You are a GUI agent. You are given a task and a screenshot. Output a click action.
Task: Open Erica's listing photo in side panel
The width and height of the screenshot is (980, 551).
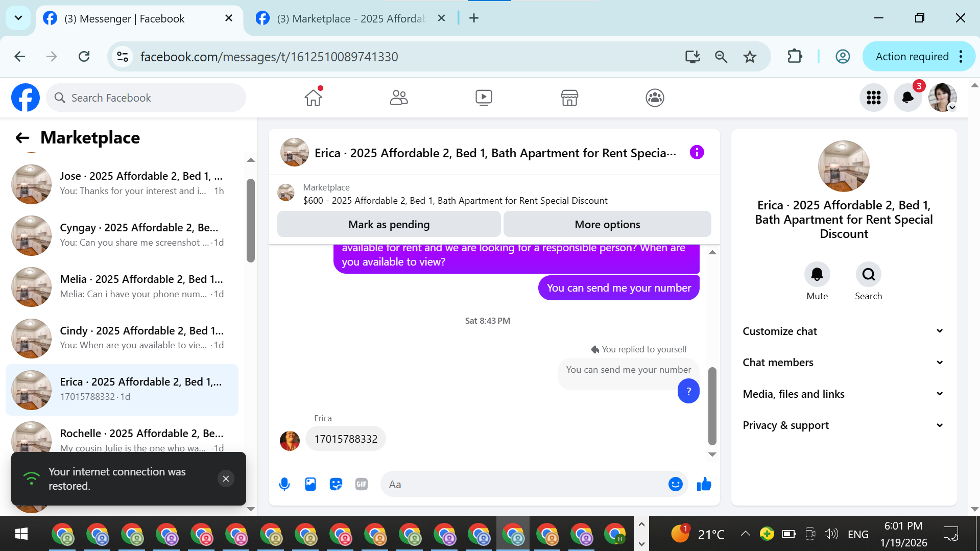[x=844, y=166]
